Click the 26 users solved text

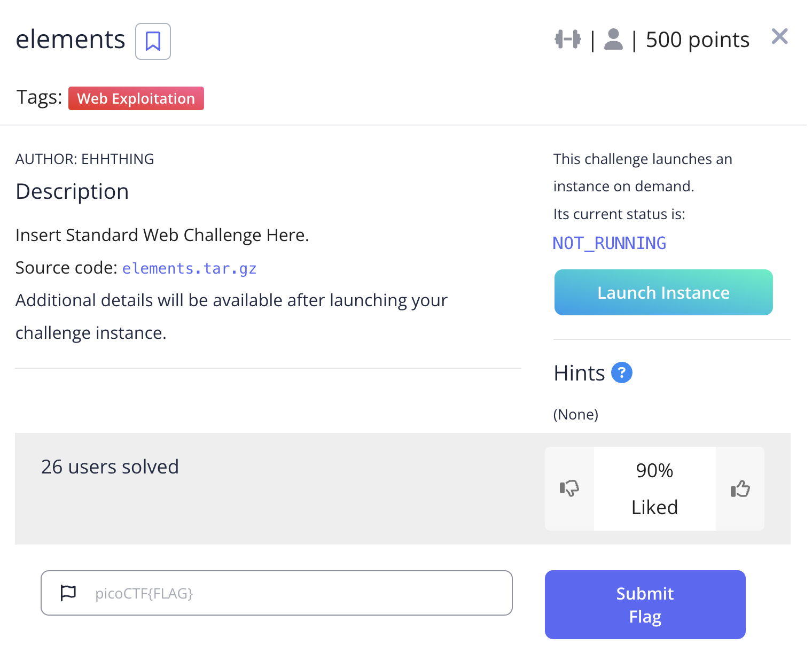click(110, 467)
